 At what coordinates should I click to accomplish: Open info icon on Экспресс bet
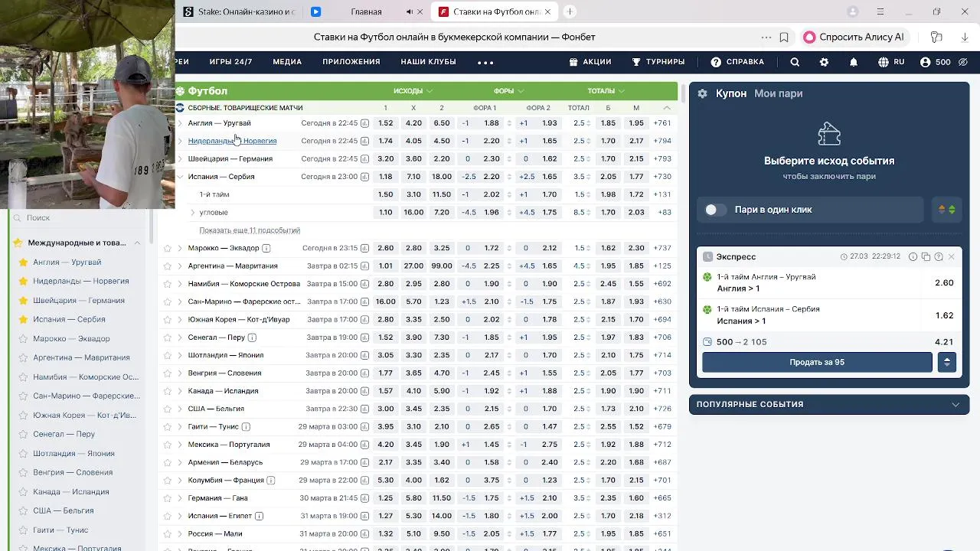point(913,257)
